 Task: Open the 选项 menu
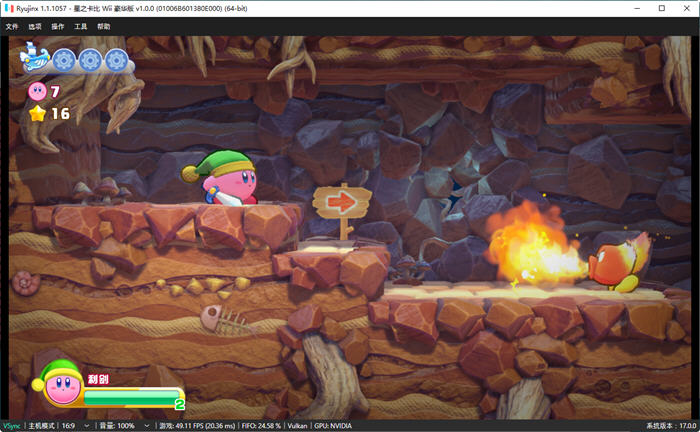point(35,27)
